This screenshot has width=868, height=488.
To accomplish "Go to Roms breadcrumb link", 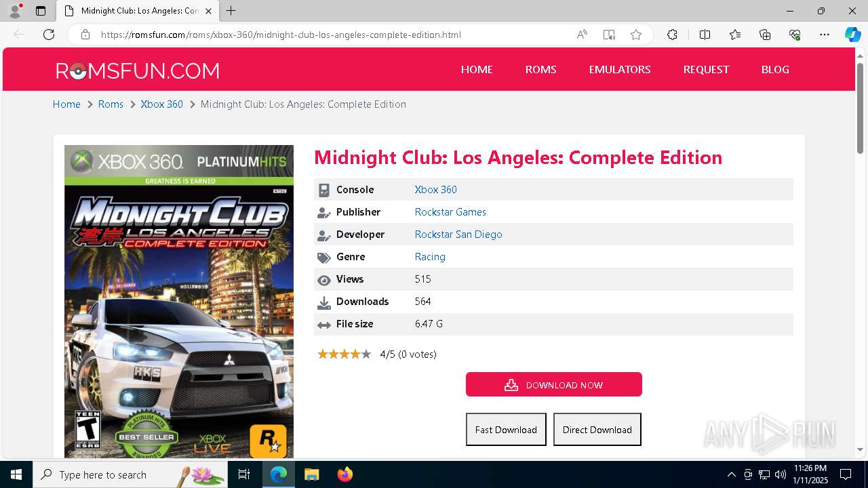I will [111, 104].
